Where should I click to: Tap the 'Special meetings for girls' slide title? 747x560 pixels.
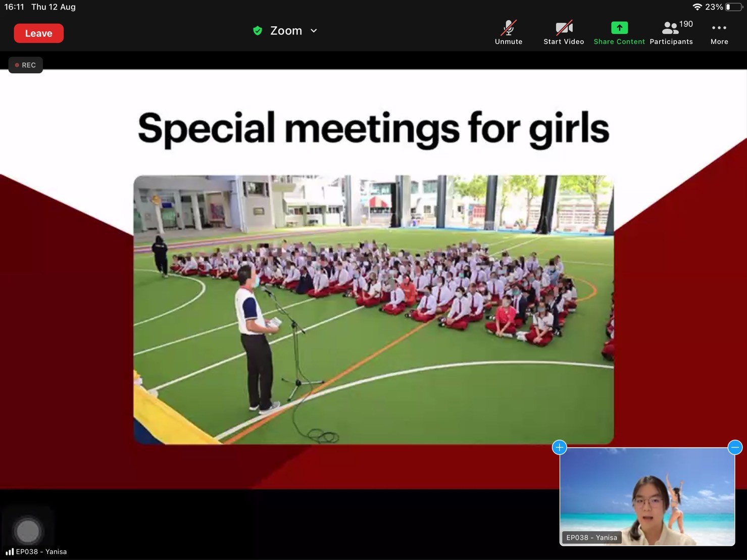point(373,129)
